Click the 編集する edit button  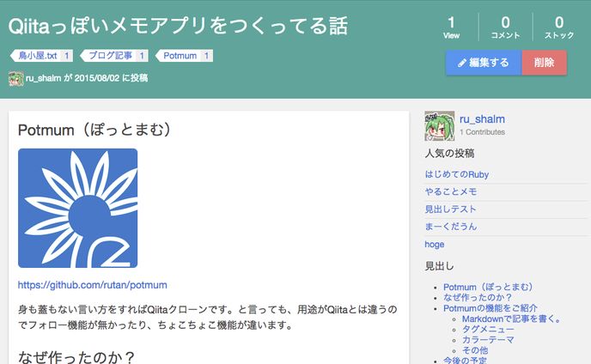click(484, 63)
